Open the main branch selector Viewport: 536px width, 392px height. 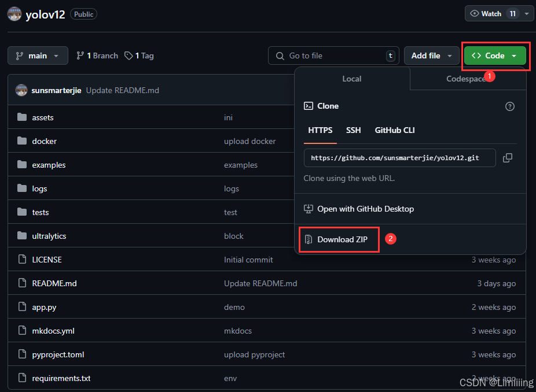tap(38, 56)
